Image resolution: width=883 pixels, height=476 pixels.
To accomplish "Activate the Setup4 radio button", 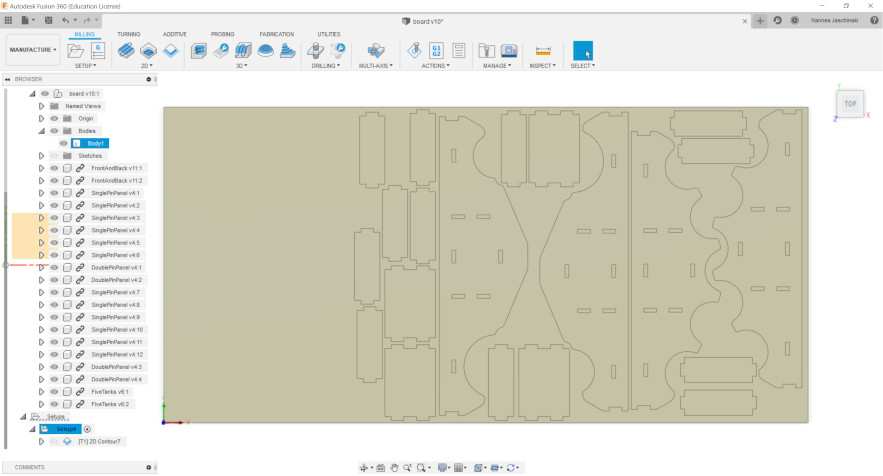I will click(87, 429).
